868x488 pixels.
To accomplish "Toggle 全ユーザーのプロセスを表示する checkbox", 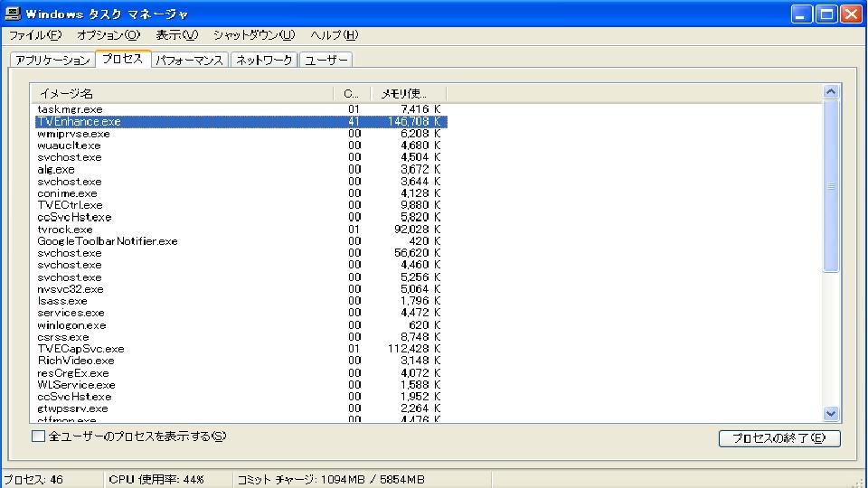I will (38, 436).
